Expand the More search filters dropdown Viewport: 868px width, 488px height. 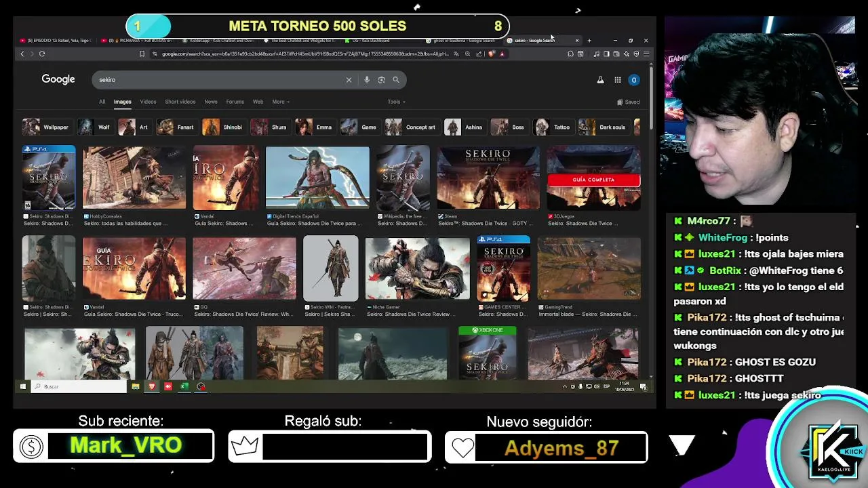point(281,102)
